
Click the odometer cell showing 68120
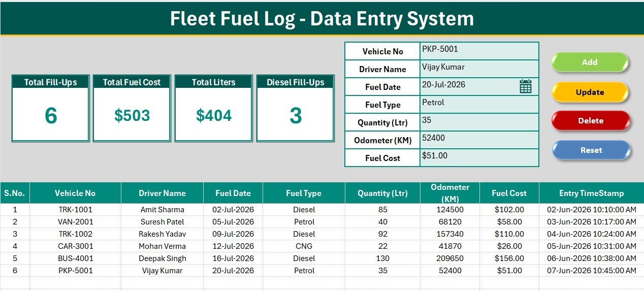[x=450, y=221]
